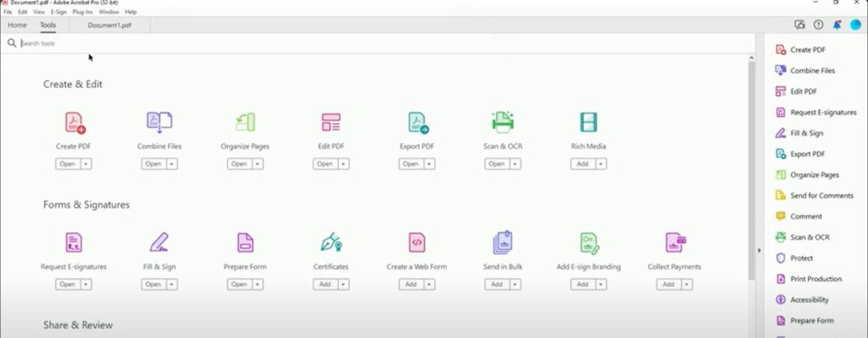Choose Fill & Sign in the right sidebar
868x338 pixels.
(x=799, y=133)
